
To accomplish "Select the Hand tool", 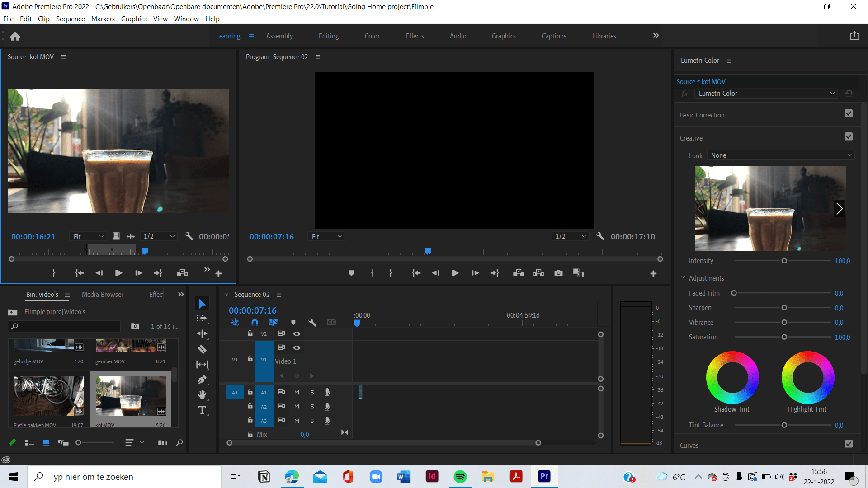I will click(x=202, y=394).
